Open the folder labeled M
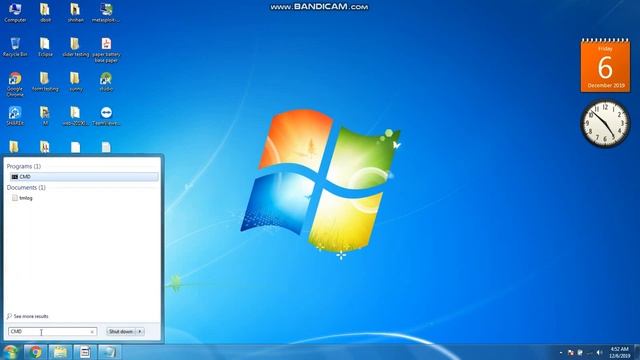This screenshot has width=640, height=360. point(45,116)
